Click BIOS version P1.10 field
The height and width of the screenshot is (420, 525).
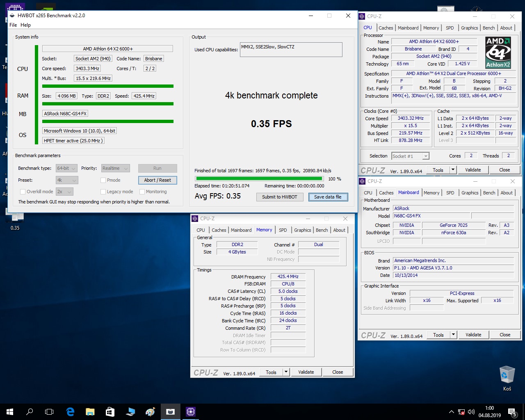click(x=453, y=268)
